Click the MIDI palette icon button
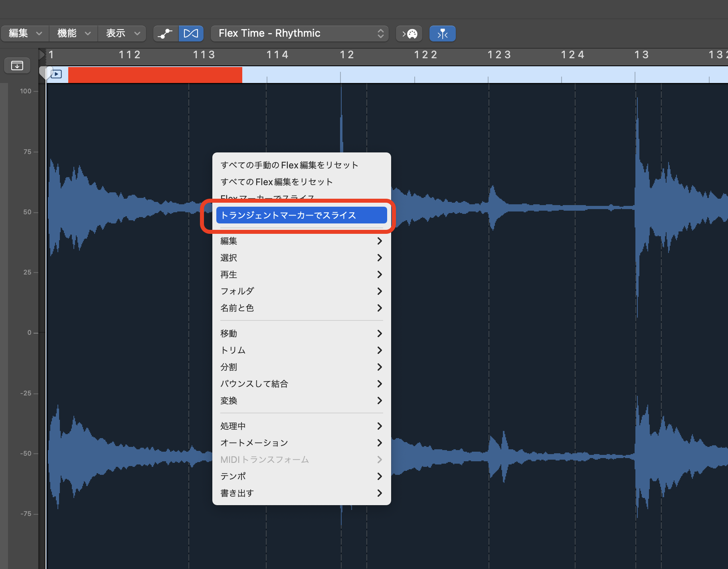The image size is (728, 569). click(x=409, y=34)
